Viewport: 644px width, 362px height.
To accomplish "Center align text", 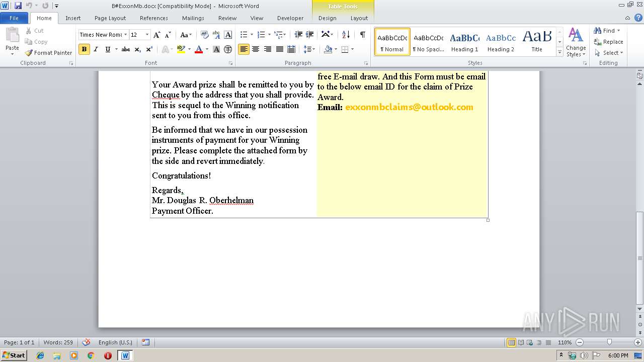I will (256, 49).
